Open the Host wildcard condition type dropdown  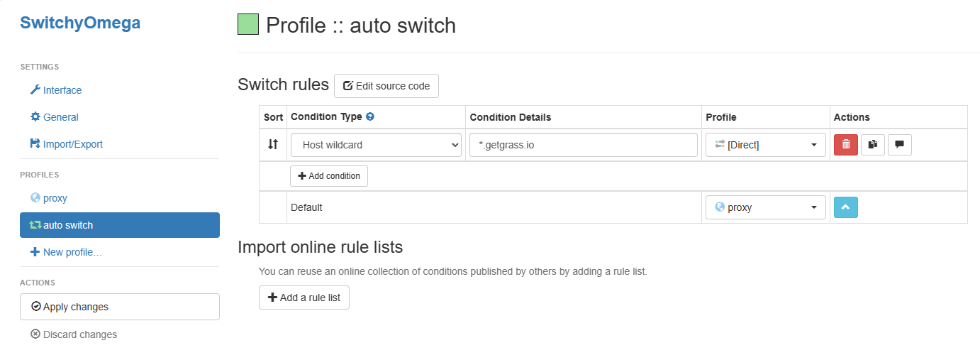376,145
